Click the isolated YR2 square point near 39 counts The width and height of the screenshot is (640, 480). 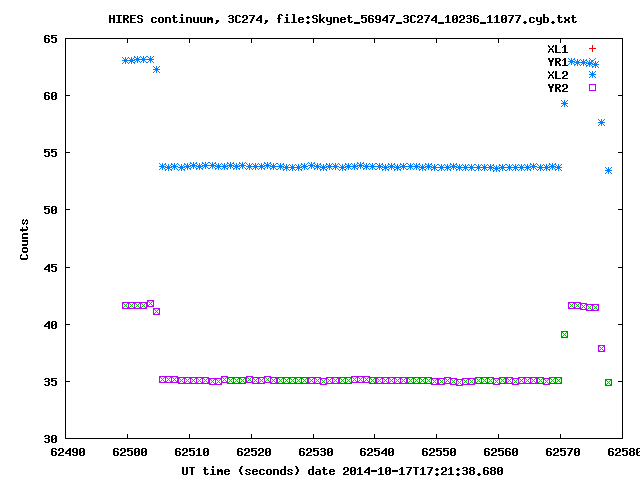(564, 335)
